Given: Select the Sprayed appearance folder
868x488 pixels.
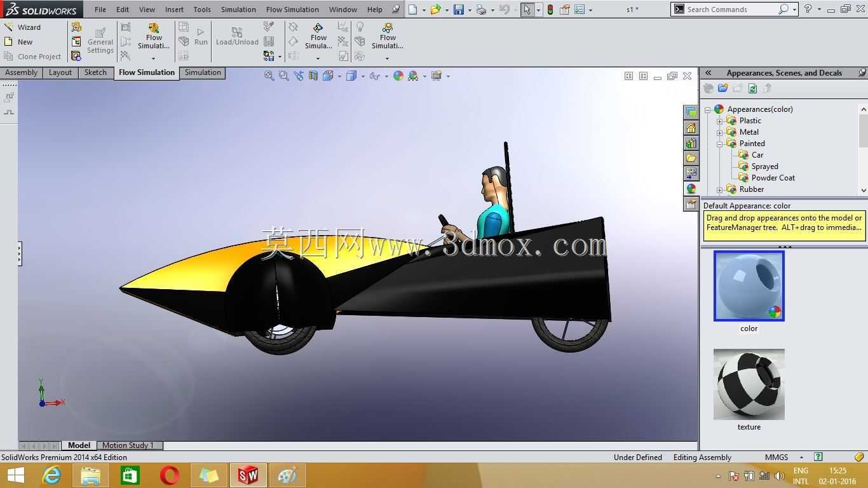Looking at the screenshot, I should point(764,166).
